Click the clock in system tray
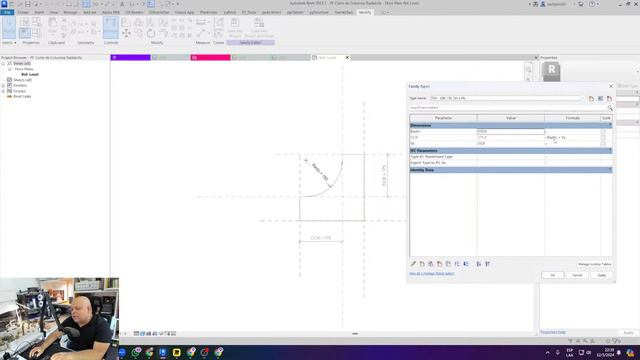This screenshot has height=360, width=640. [x=605, y=353]
